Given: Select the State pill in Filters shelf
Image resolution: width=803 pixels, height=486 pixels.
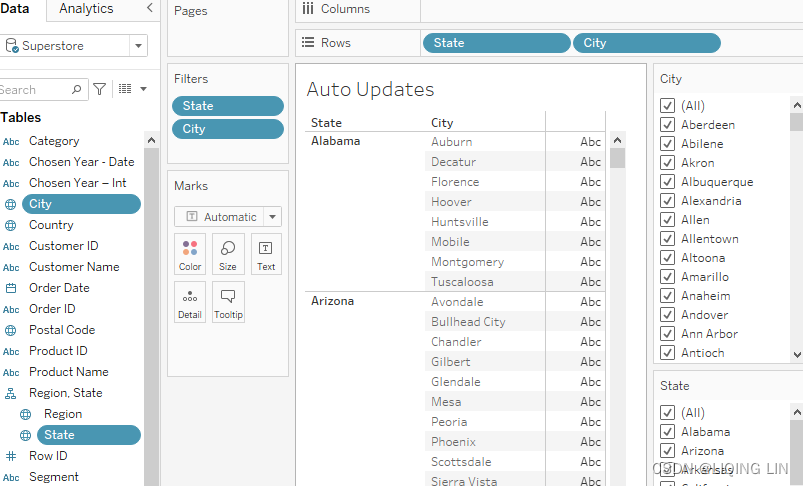Looking at the screenshot, I should (228, 106).
